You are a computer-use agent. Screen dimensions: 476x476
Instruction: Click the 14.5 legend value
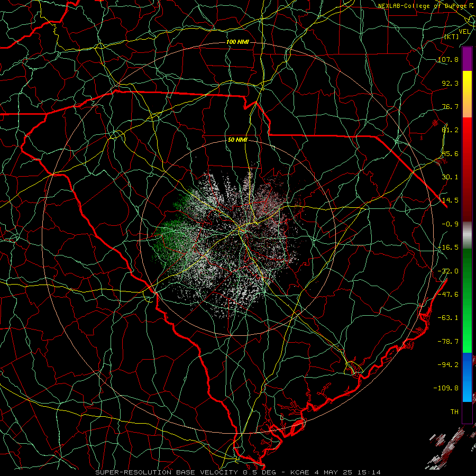[450, 200]
